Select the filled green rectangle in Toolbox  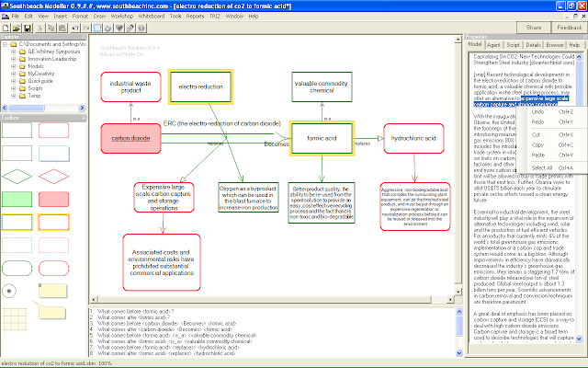click(x=17, y=200)
